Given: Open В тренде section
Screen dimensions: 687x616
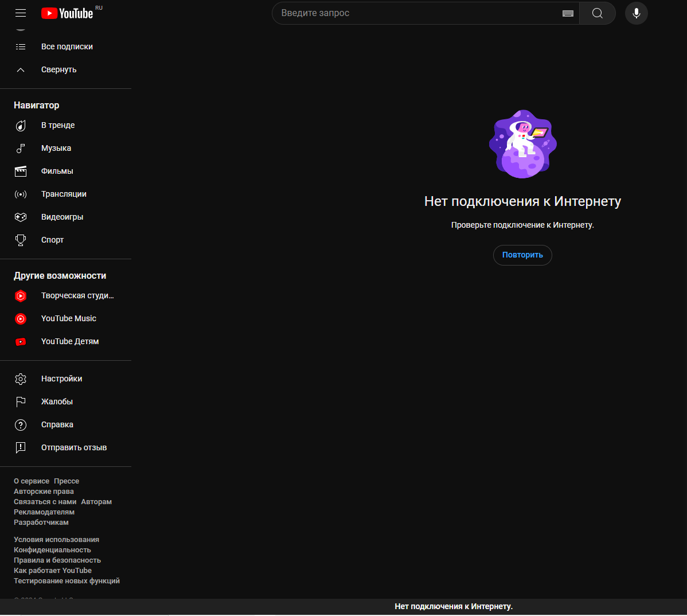Looking at the screenshot, I should pyautogui.click(x=58, y=125).
